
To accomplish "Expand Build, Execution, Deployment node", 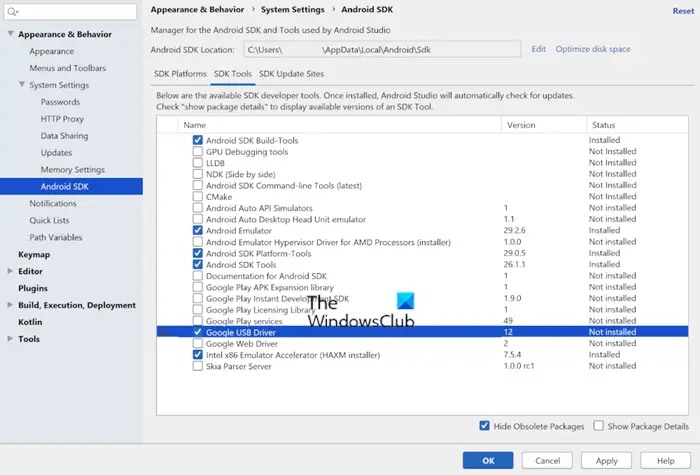I will 10,305.
